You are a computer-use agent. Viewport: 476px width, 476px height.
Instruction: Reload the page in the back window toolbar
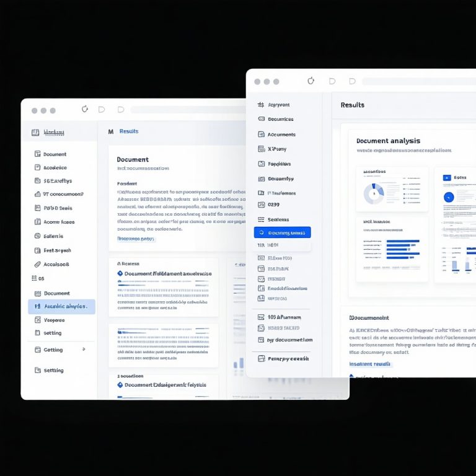tap(85, 108)
